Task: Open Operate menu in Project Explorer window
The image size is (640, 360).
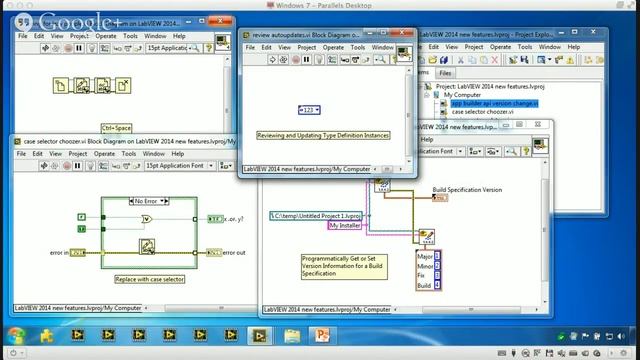Action: click(500, 47)
